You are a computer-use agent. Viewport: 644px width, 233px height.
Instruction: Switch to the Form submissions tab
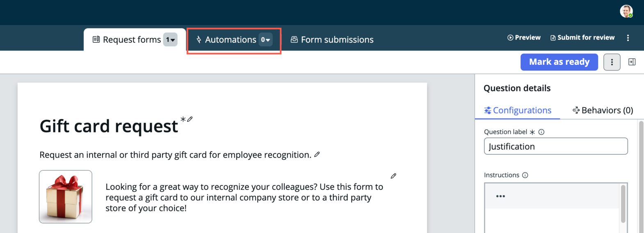332,40
